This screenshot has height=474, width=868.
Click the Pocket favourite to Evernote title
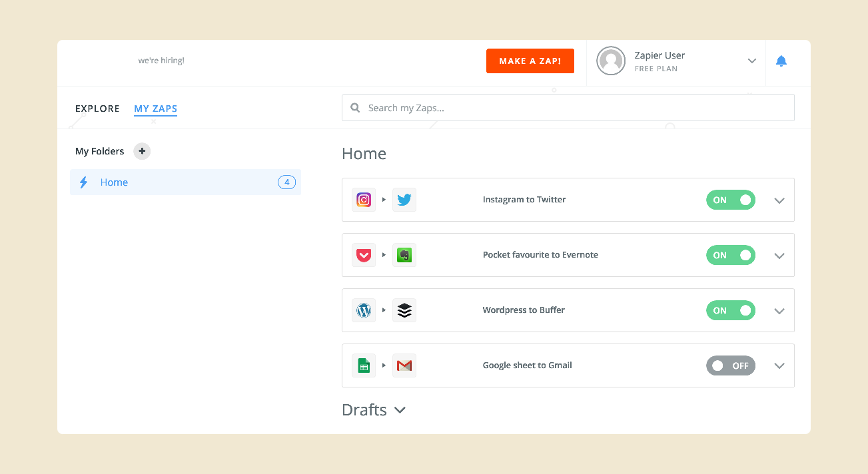540,255
